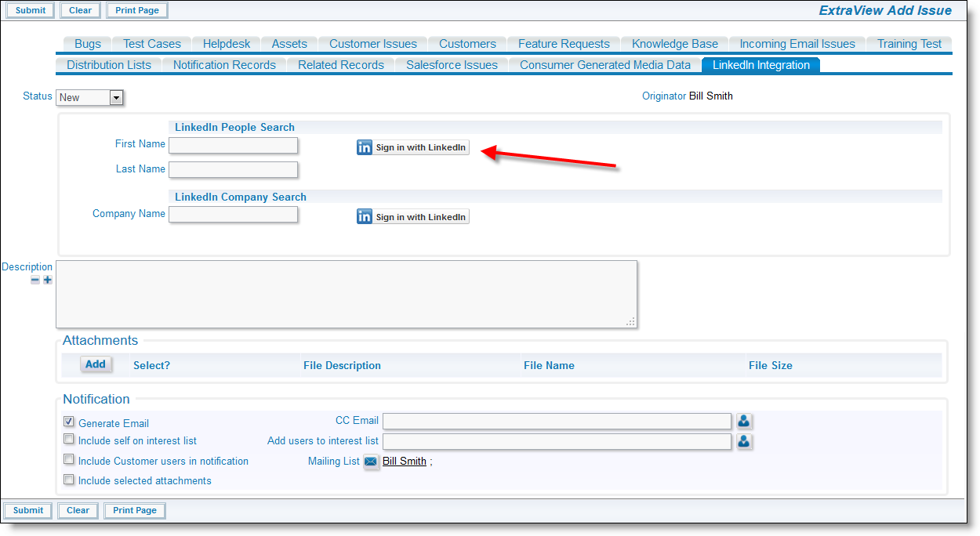This screenshot has height=536, width=980.
Task: Click the bottom Submit button
Action: click(28, 510)
